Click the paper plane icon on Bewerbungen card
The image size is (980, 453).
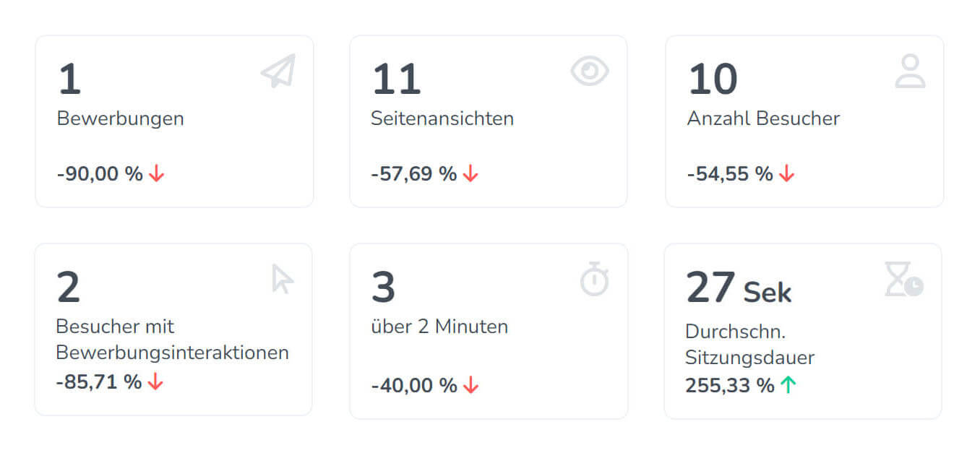(x=278, y=72)
